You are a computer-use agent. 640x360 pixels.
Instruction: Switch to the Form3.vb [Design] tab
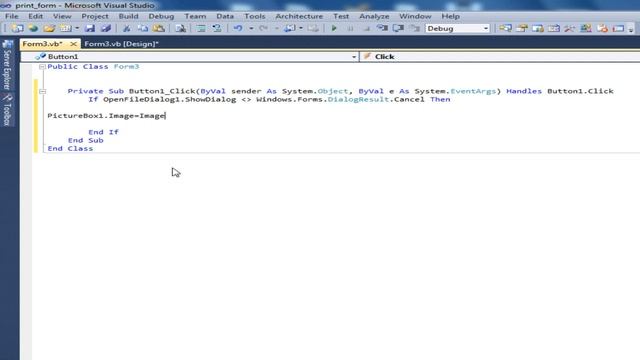click(121, 44)
